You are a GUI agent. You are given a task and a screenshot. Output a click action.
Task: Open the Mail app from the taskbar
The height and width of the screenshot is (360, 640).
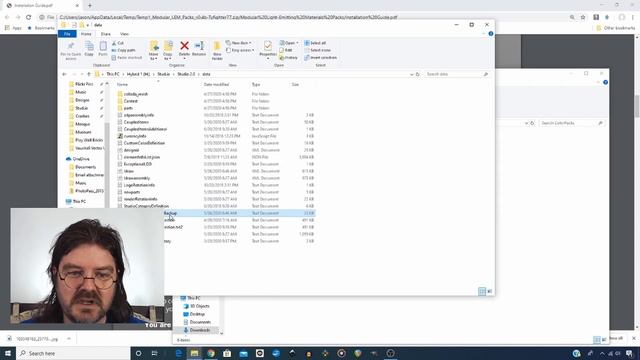(x=244, y=353)
